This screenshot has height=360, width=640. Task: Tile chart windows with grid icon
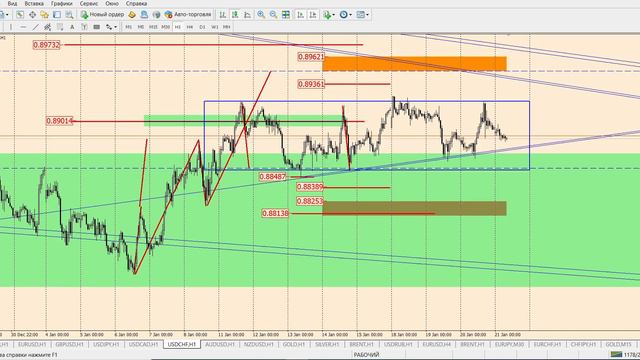tap(286, 15)
